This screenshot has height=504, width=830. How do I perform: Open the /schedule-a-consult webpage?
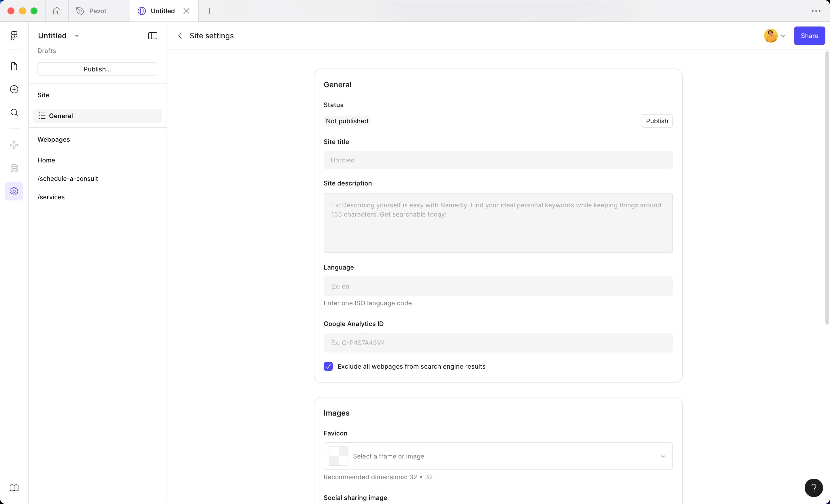point(68,179)
